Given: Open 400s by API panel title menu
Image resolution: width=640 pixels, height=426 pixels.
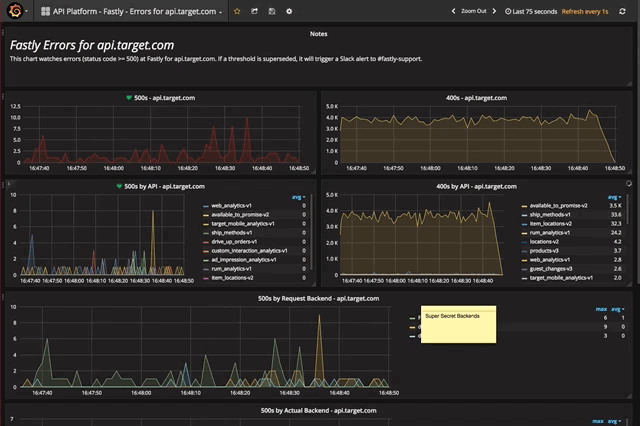Looking at the screenshot, I should click(476, 186).
